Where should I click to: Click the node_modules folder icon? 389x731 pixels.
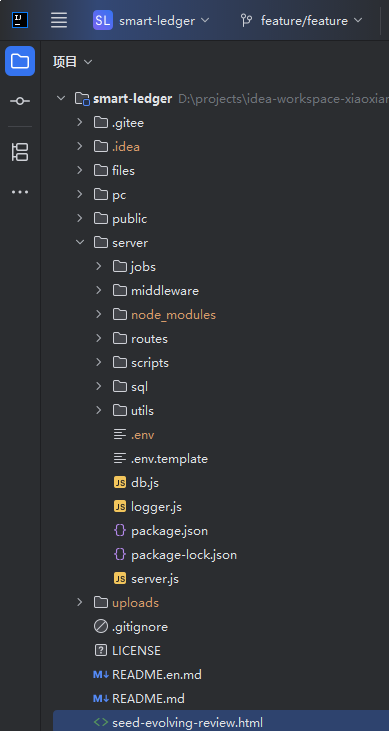120,315
